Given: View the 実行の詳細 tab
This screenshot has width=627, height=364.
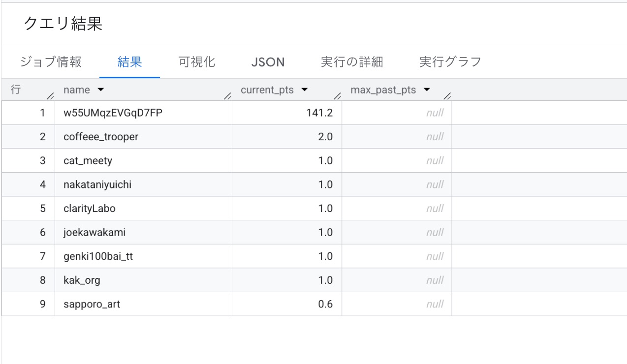Looking at the screenshot, I should tap(351, 62).
